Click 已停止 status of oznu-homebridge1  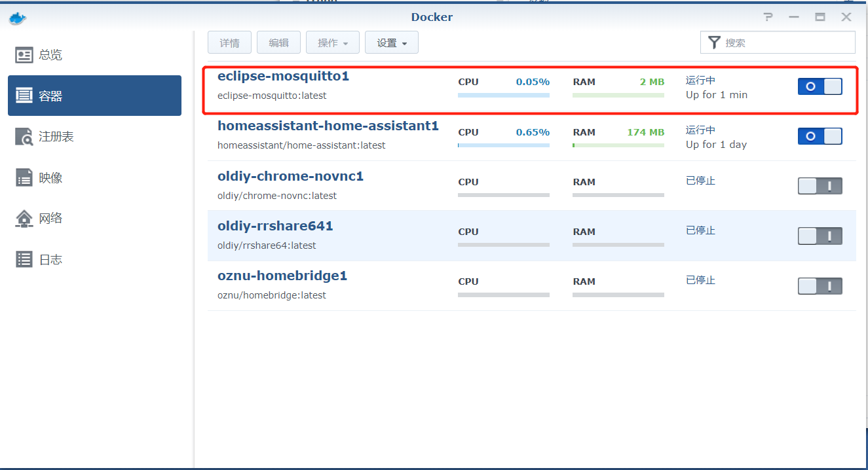[700, 280]
